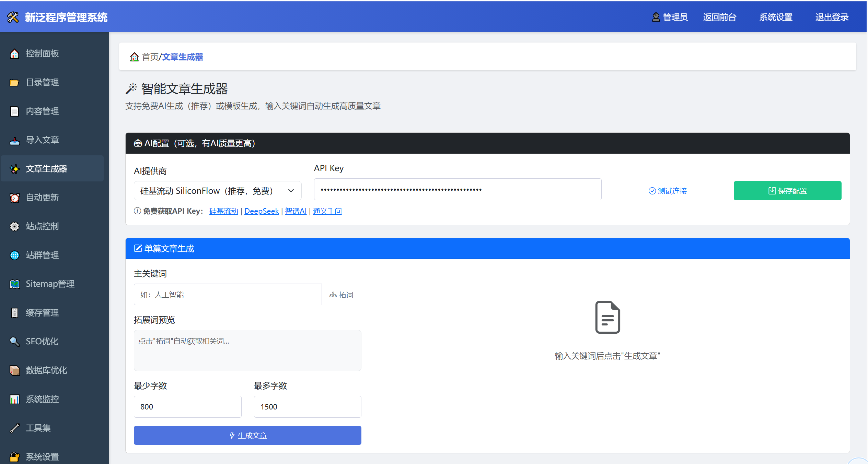Select the 目录管理 folder icon

(x=14, y=82)
